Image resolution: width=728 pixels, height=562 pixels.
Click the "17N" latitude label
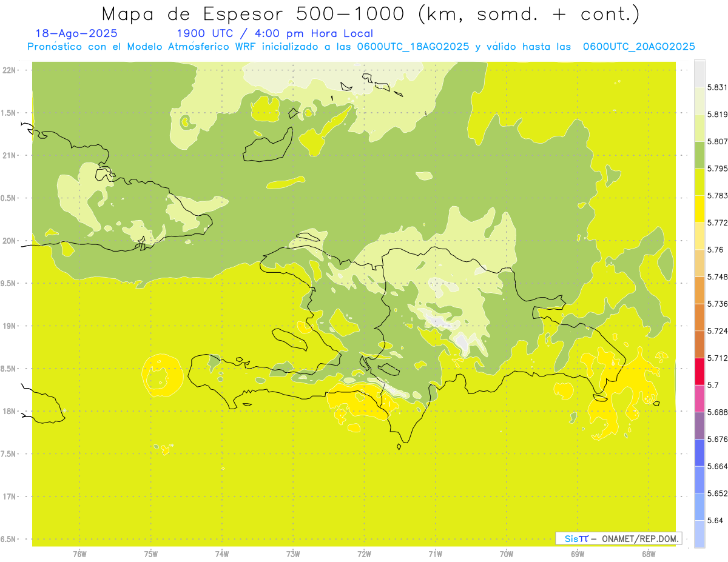point(10,497)
